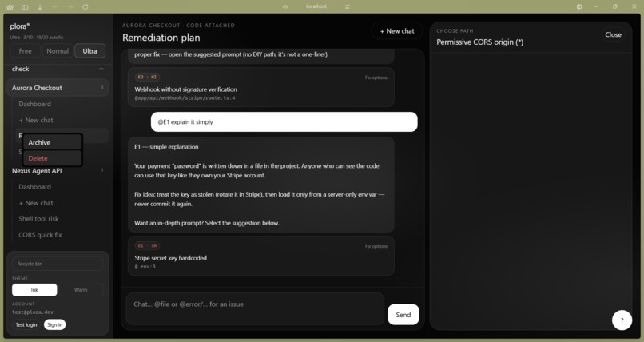Image resolution: width=644 pixels, height=342 pixels.
Task: Go forward with the browser forward arrow
Action: click(70, 7)
